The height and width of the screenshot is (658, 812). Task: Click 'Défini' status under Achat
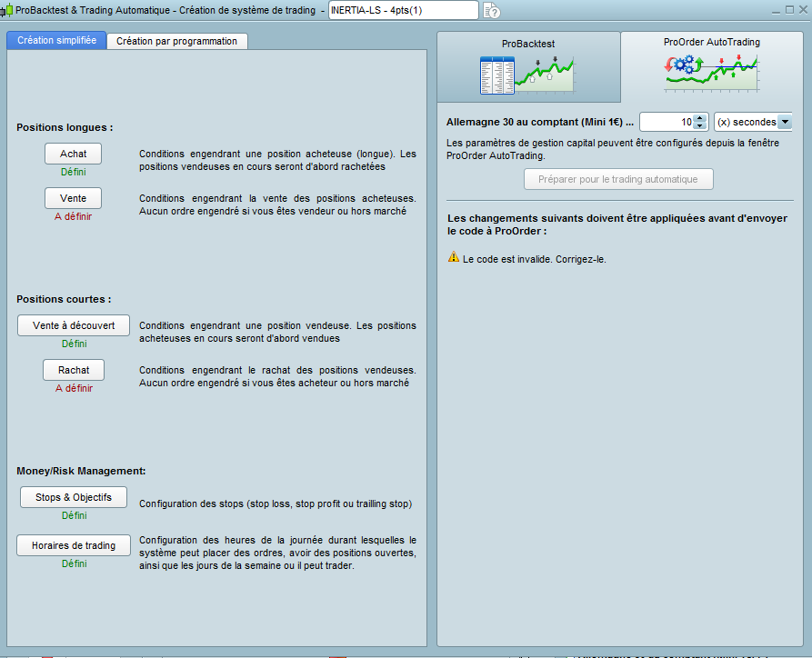74,172
